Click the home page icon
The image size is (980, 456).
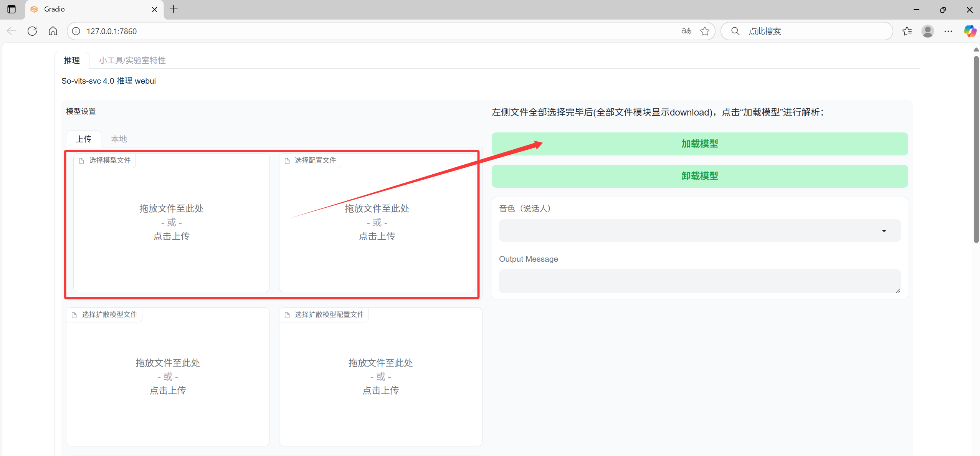53,31
